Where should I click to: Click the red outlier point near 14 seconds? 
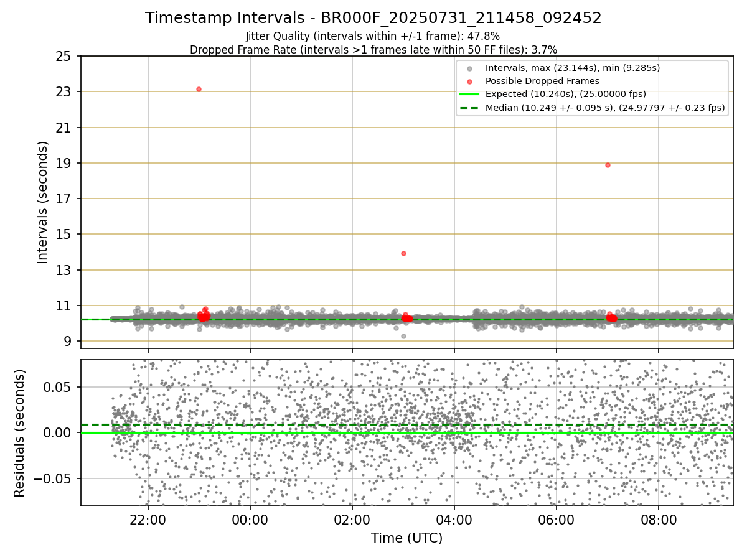tap(403, 253)
